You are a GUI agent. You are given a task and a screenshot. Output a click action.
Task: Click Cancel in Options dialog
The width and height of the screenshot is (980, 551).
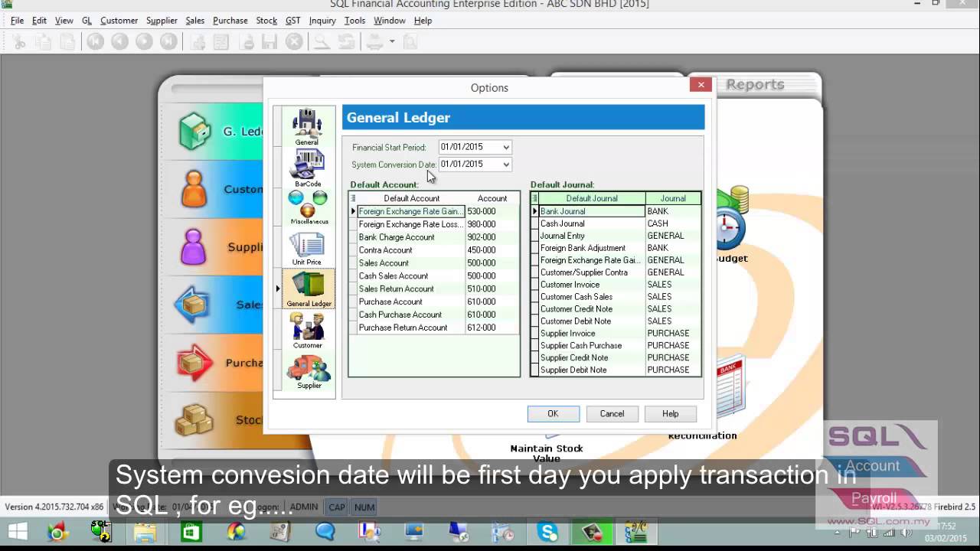point(612,413)
